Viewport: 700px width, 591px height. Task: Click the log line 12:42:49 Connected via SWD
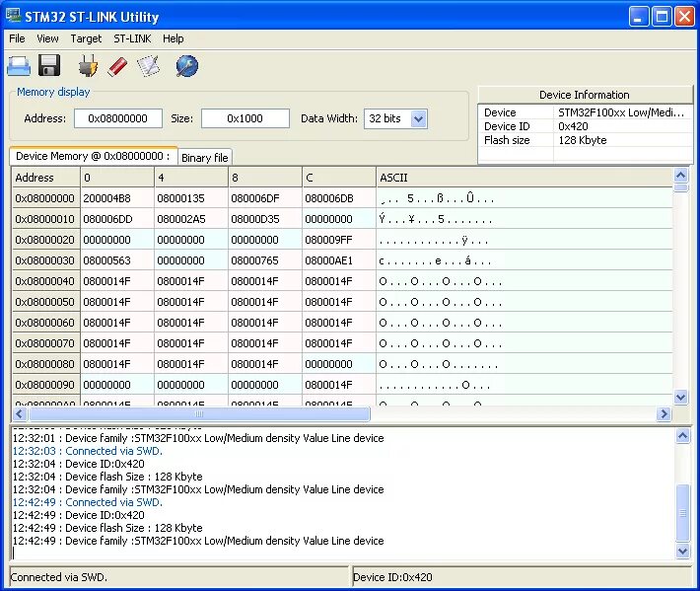(x=88, y=502)
